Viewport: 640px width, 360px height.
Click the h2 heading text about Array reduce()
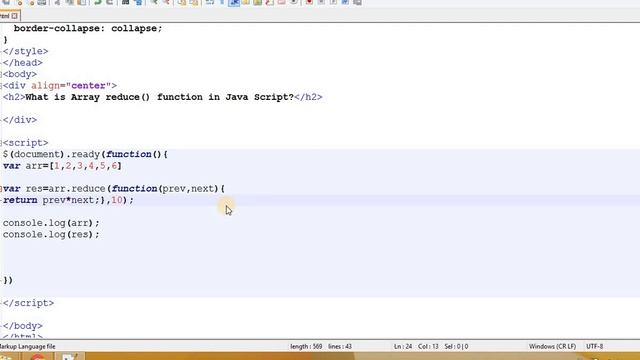160,97
